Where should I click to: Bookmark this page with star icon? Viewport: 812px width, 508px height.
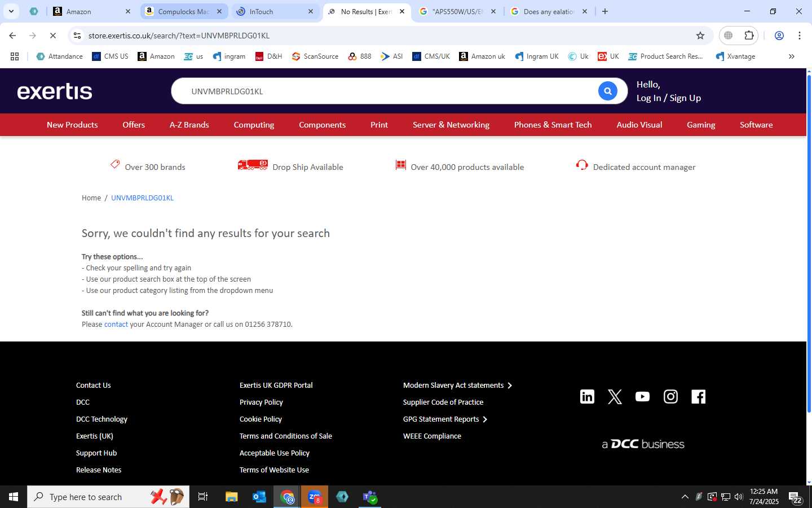coord(700,36)
